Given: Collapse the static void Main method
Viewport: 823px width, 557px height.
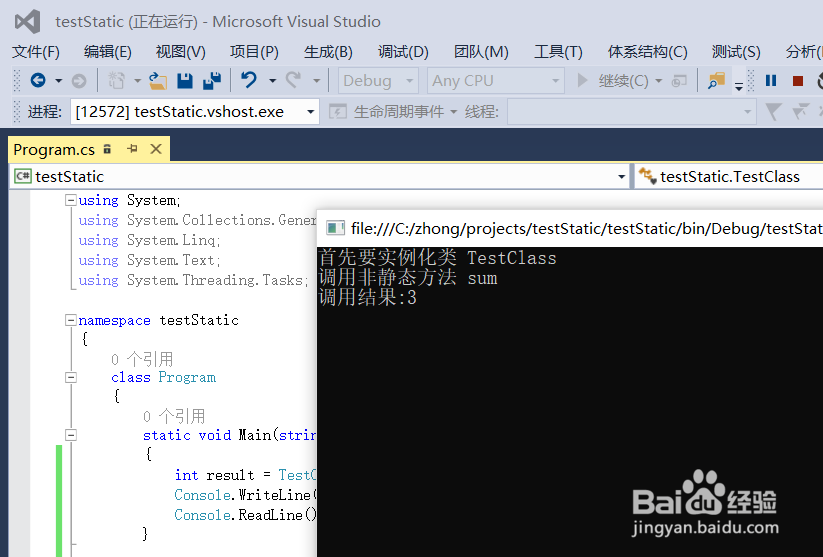Looking at the screenshot, I should (x=70, y=435).
